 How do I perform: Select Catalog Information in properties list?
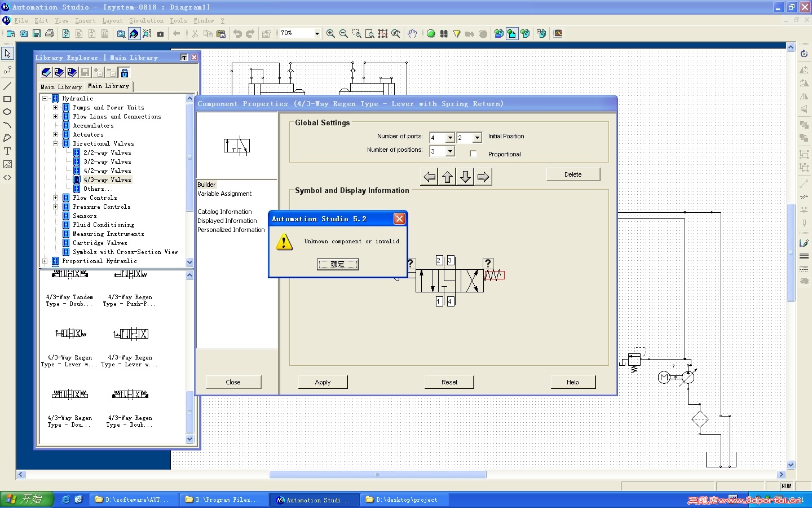224,212
